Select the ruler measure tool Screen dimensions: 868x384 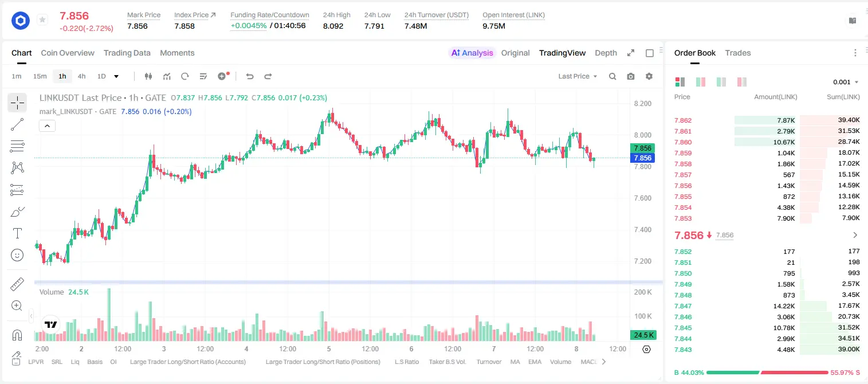[17, 284]
